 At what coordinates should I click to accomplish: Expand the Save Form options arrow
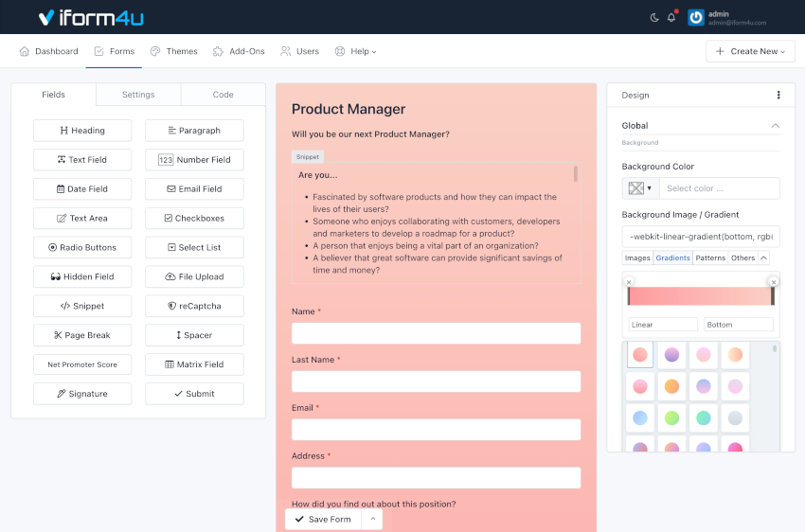click(372, 520)
